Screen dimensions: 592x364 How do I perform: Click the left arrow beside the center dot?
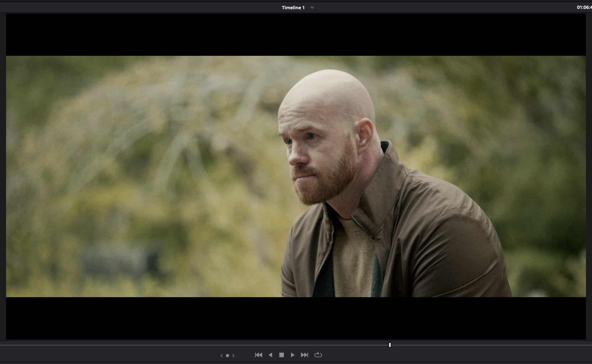[x=222, y=355]
